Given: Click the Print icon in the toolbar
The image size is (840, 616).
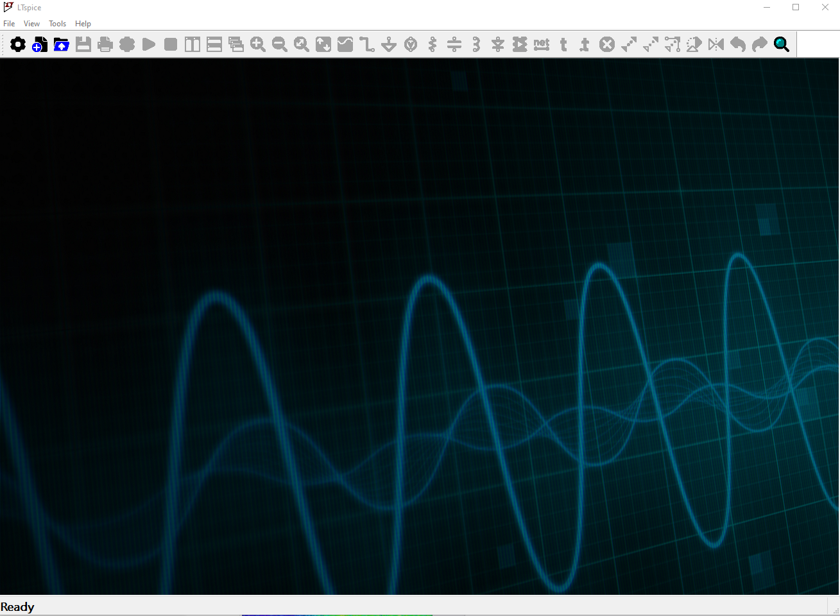Looking at the screenshot, I should pyautogui.click(x=105, y=44).
